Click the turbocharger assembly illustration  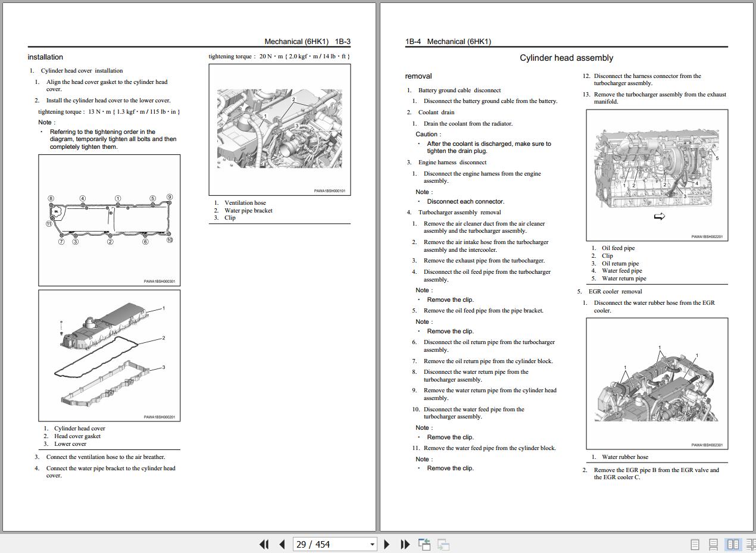[657, 175]
